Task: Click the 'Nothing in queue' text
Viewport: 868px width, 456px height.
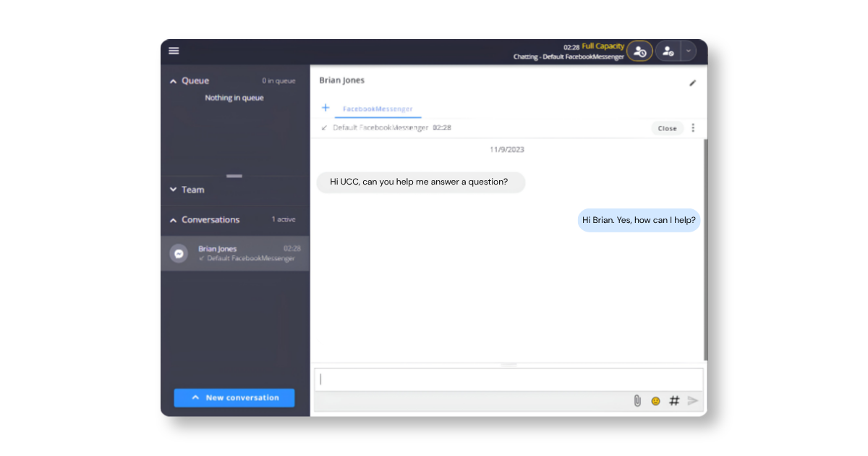Action: [234, 98]
